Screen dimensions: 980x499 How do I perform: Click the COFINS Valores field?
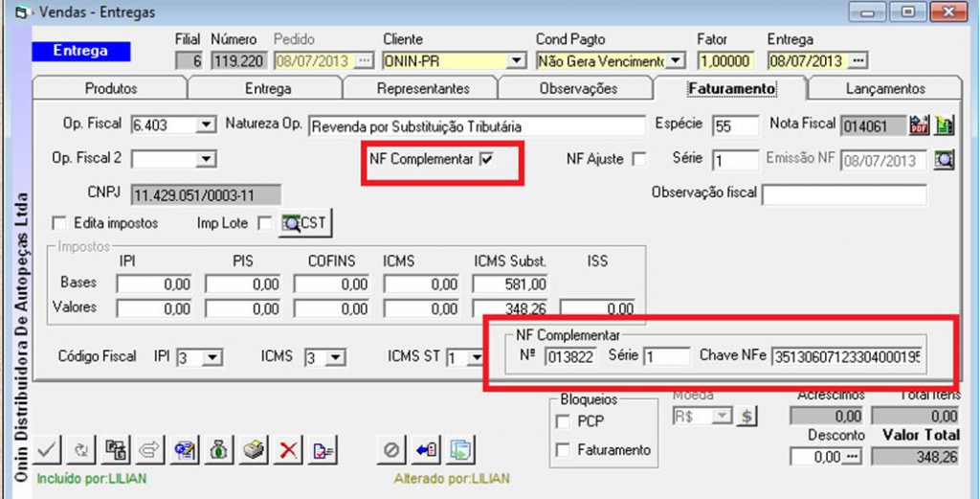[x=332, y=308]
